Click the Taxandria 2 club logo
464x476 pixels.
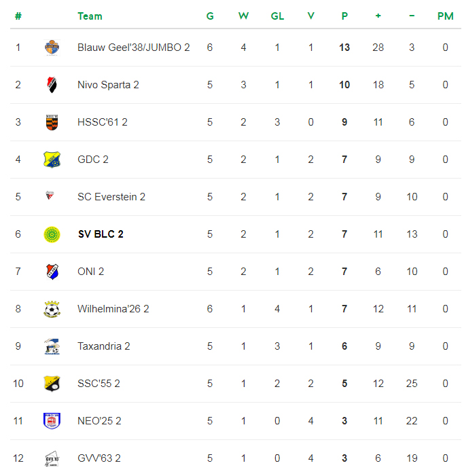(x=52, y=346)
